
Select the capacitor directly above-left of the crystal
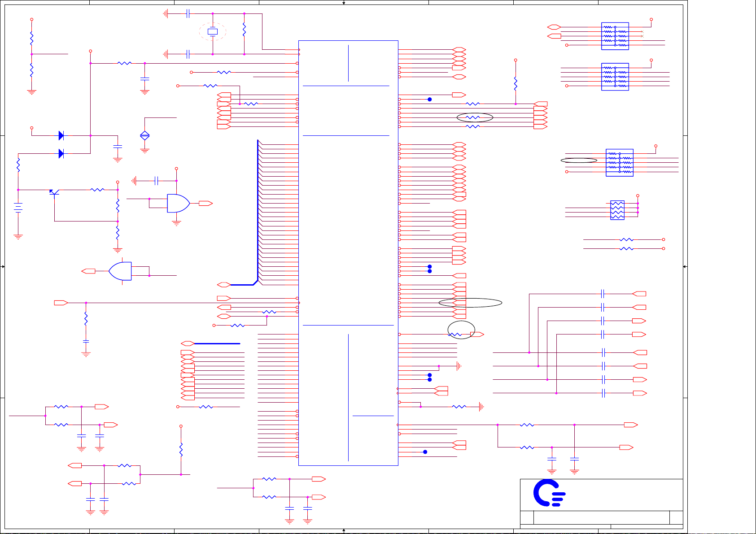[188, 14]
